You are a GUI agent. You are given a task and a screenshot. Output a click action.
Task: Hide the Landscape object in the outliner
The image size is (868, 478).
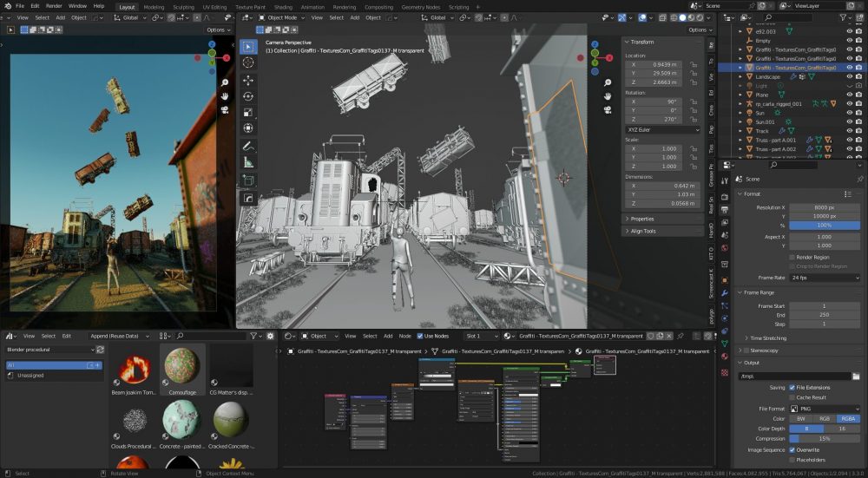tap(849, 76)
